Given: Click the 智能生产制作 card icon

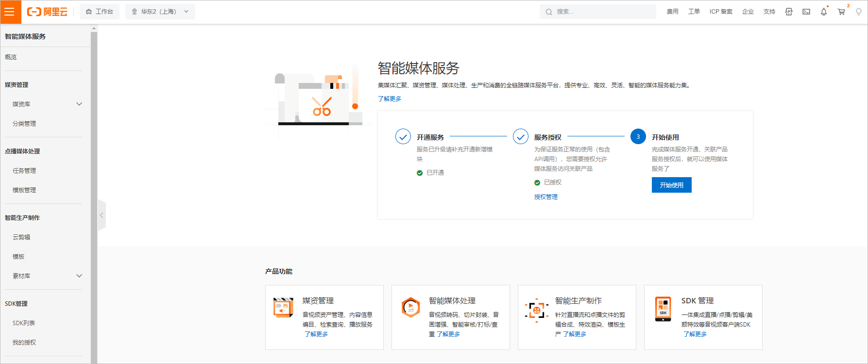Looking at the screenshot, I should click(x=537, y=310).
